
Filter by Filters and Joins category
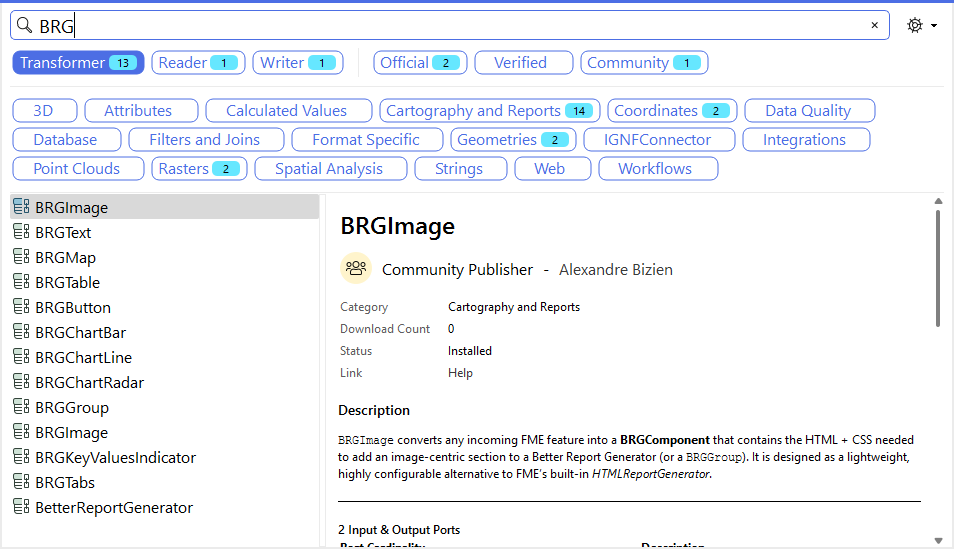[206, 139]
